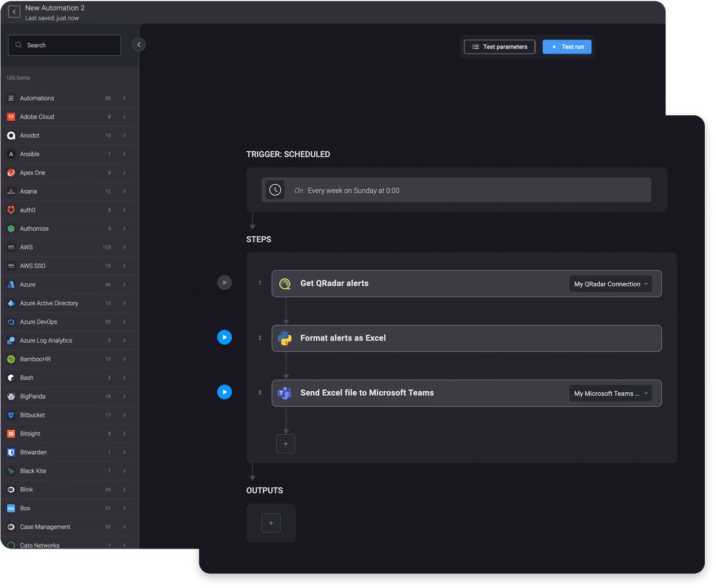Expand the Automations category chevron
This screenshot has height=588, width=716.
point(124,98)
